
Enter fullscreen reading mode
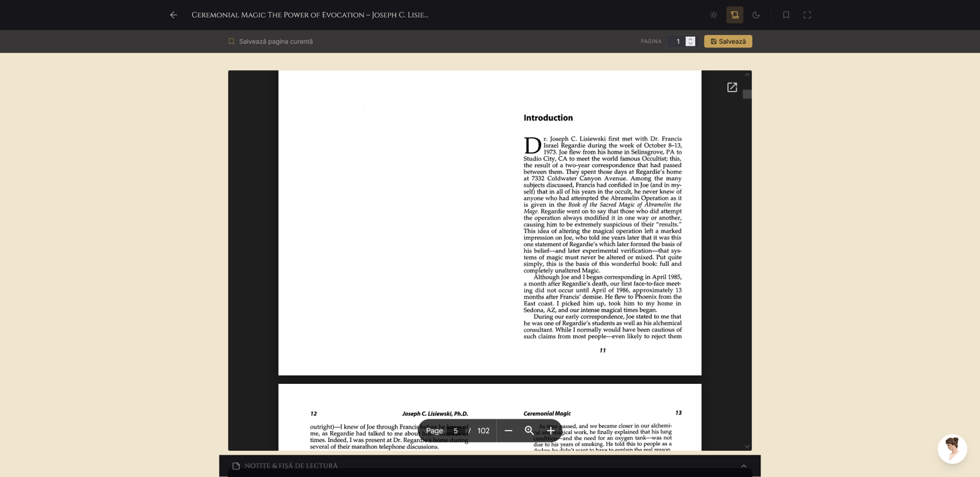(807, 15)
